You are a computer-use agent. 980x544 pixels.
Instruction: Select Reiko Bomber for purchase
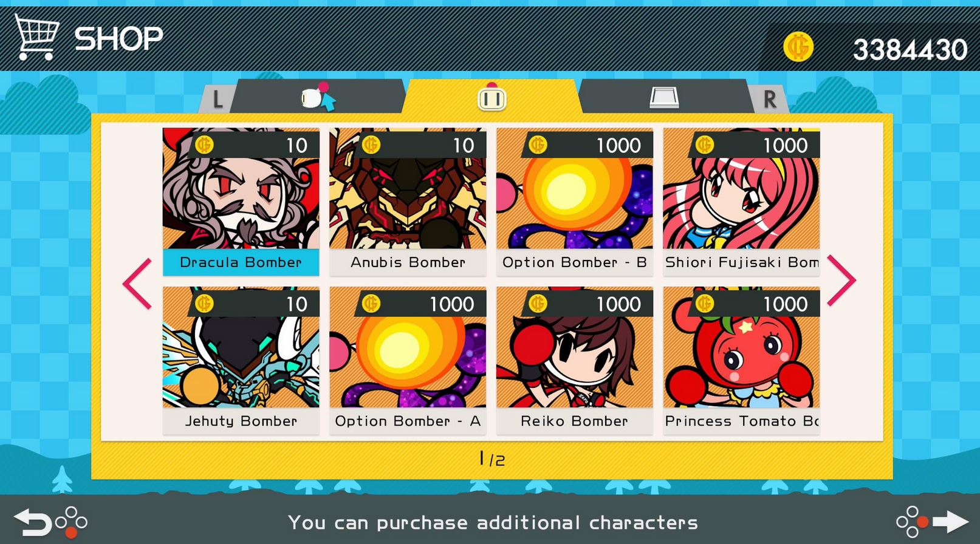574,361
